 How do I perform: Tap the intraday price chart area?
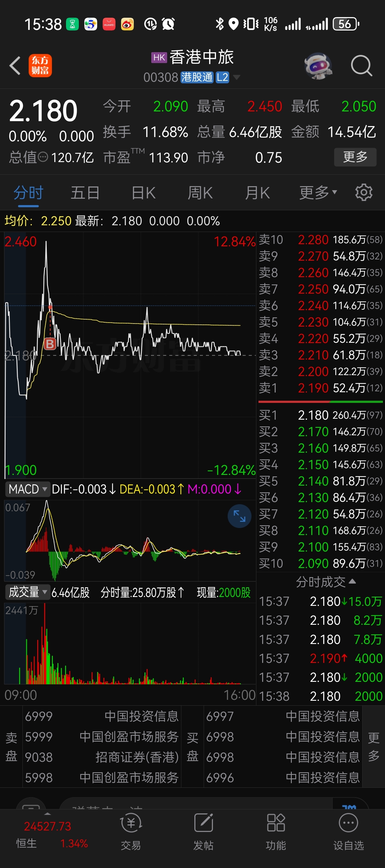pos(130,355)
